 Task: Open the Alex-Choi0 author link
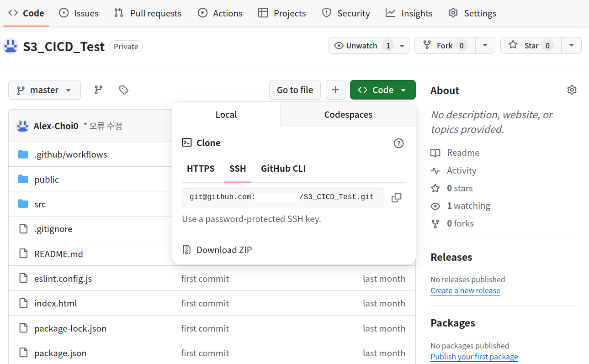click(56, 126)
